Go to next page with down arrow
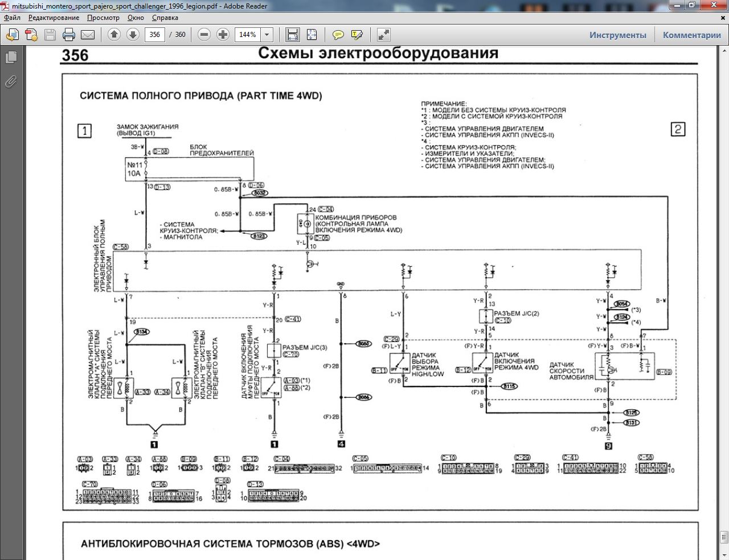729x560 pixels. (133, 35)
